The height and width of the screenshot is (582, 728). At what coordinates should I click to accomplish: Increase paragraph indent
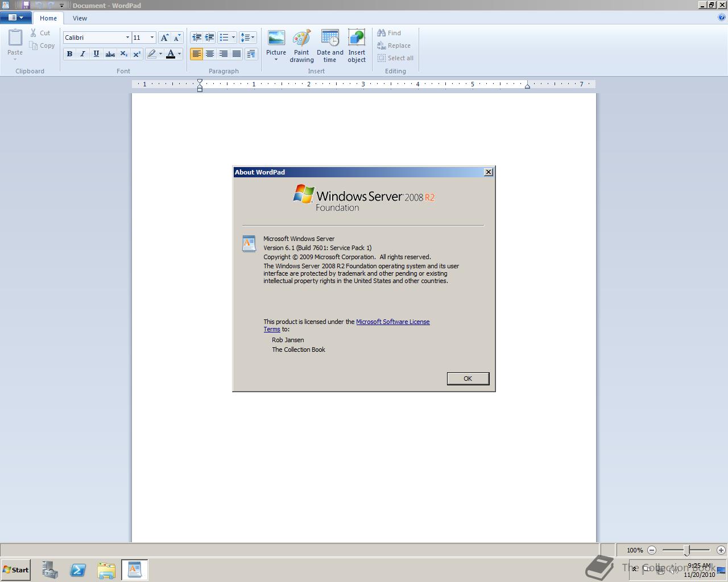pyautogui.click(x=210, y=38)
